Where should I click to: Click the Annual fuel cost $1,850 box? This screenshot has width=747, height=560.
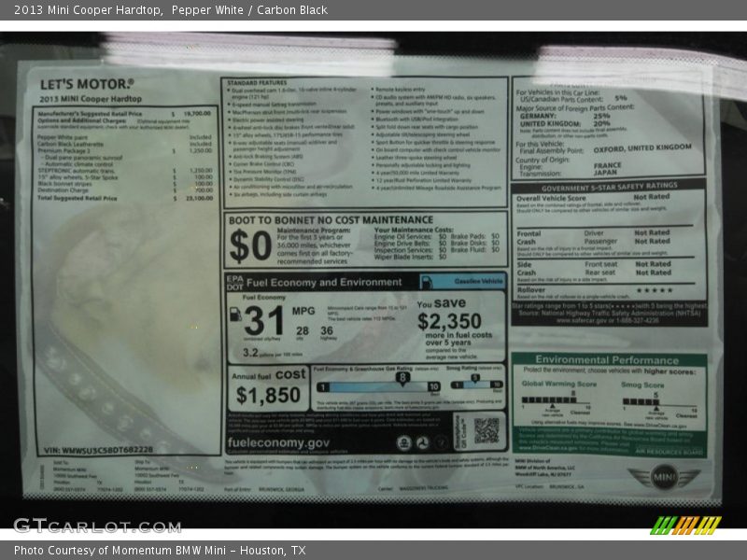[269, 385]
